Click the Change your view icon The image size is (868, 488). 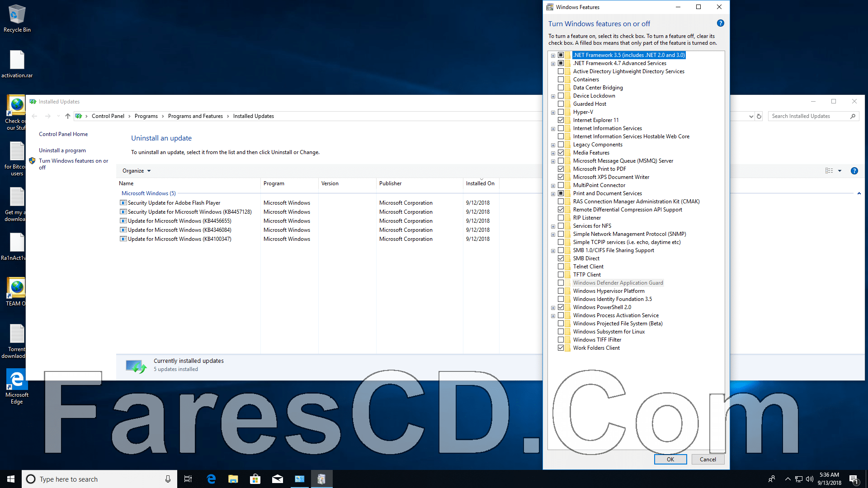tap(829, 171)
